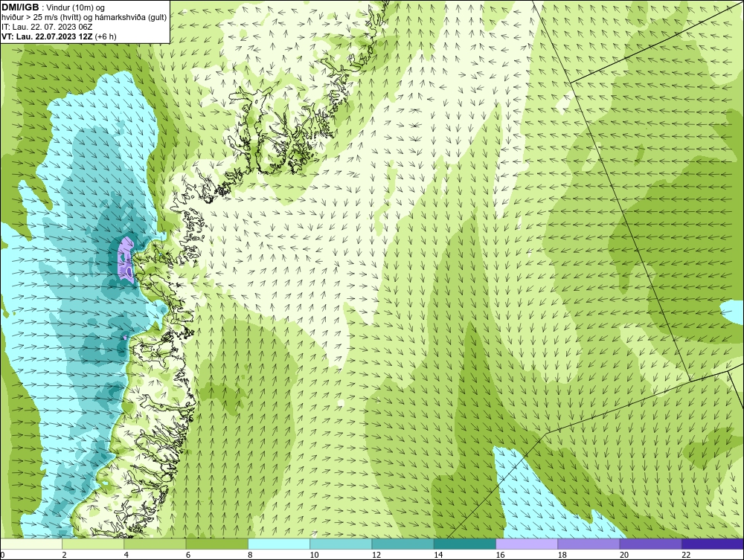Click the 20–22 m/s violet legend swatch
Image resolution: width=744 pixels, height=560 pixels.
click(650, 544)
